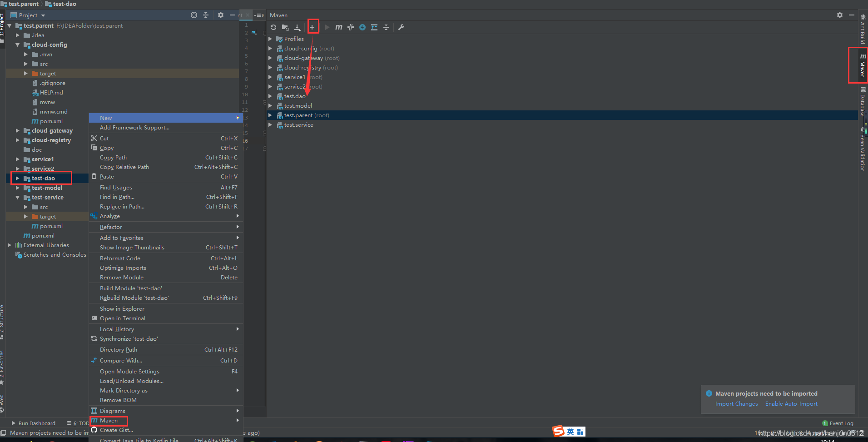The width and height of the screenshot is (868, 442).
Task: Select HELP.md file in Project tree
Action: (x=51, y=93)
